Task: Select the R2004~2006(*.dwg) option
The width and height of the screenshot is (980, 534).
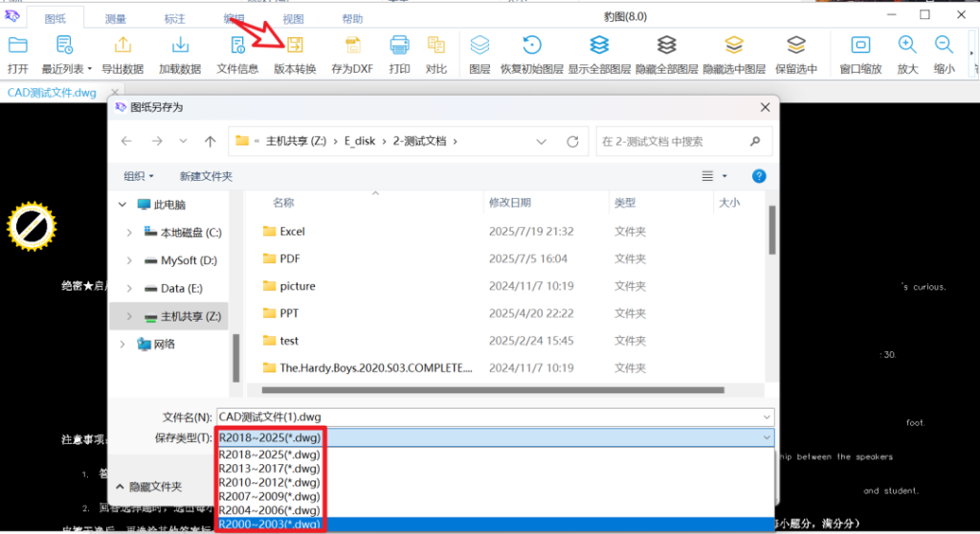Action: [x=269, y=510]
